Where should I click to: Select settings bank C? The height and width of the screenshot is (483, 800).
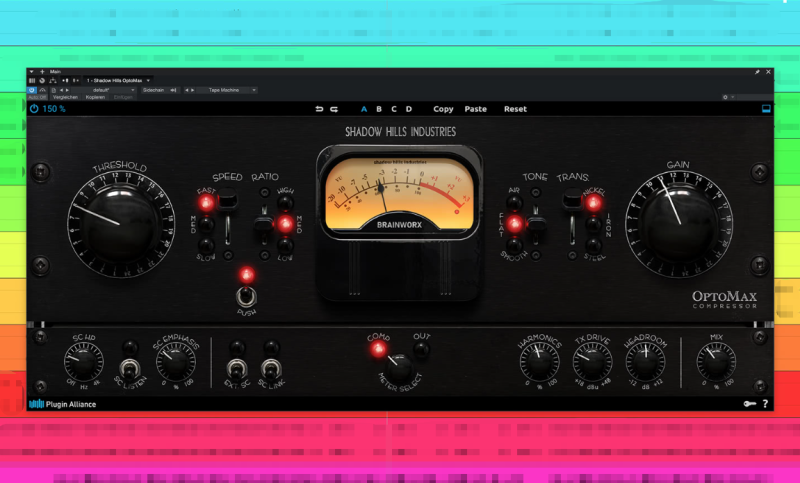pyautogui.click(x=394, y=109)
